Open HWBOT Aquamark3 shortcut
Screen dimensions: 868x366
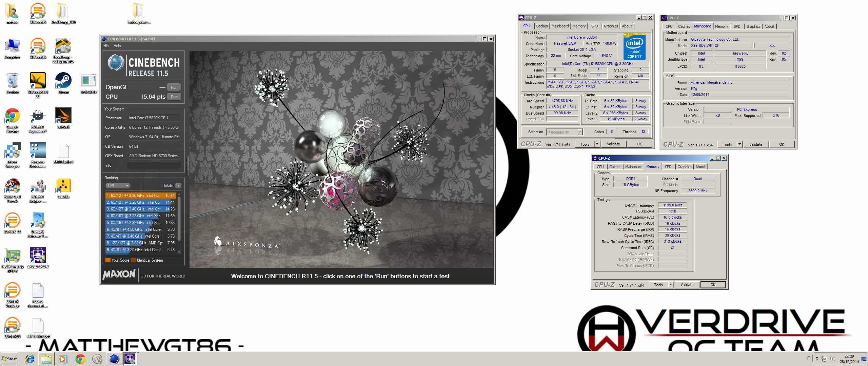click(x=38, y=120)
